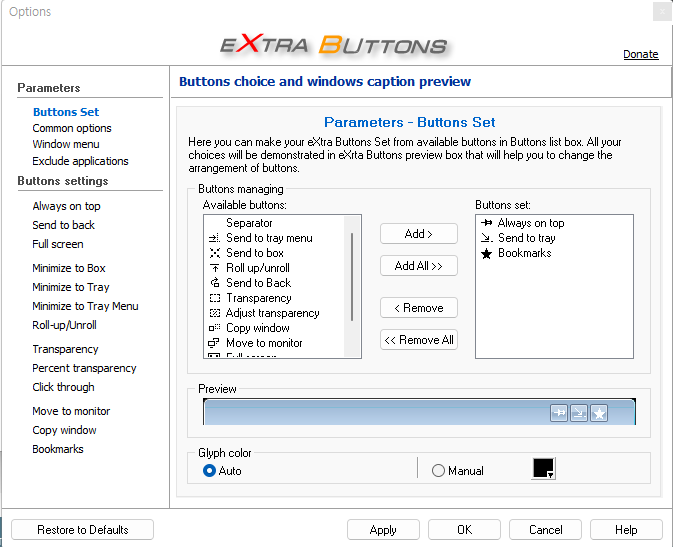Click the Adjust transparency icon
This screenshot has width=673, height=547.
(215, 313)
